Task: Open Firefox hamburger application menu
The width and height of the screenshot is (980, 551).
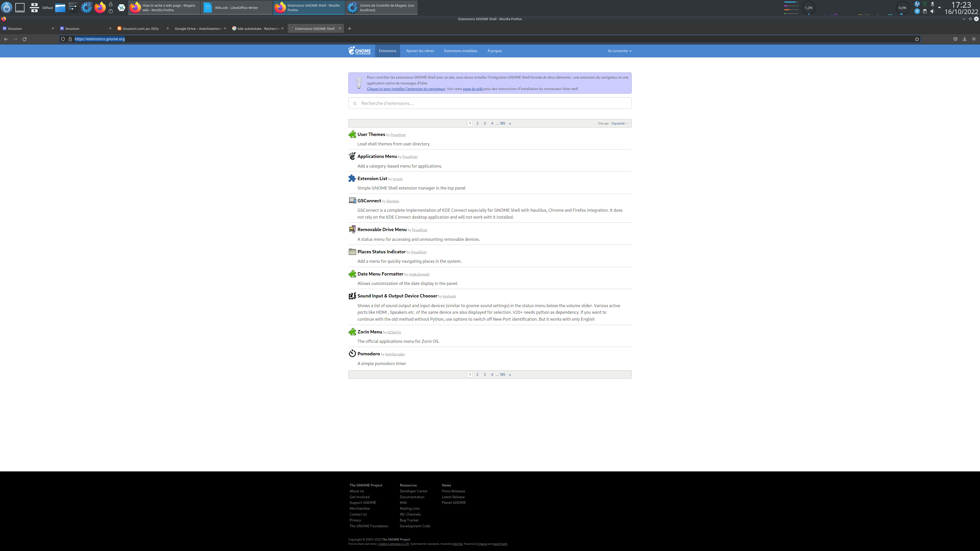Action: click(974, 39)
